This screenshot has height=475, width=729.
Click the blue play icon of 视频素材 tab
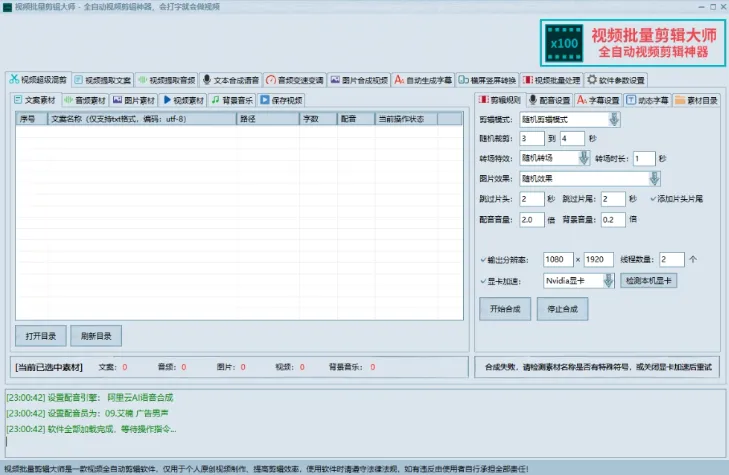pos(167,100)
